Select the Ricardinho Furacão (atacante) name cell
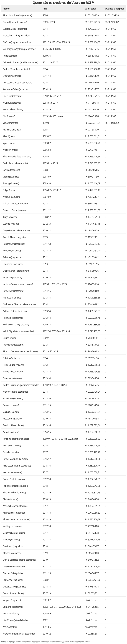The image size is (127, 644). pos(17,16)
